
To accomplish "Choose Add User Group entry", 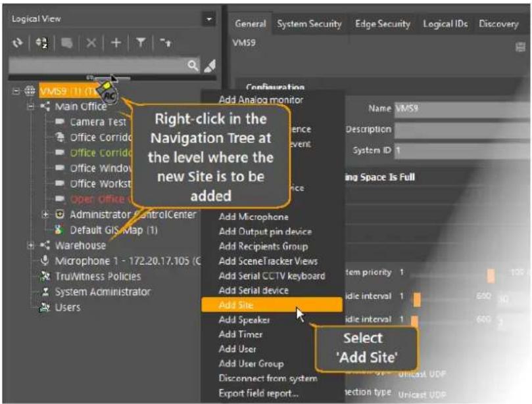I will coord(251,363).
